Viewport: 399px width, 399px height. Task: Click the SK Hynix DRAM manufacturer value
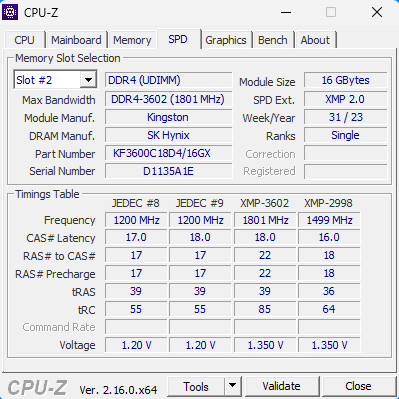tap(169, 135)
